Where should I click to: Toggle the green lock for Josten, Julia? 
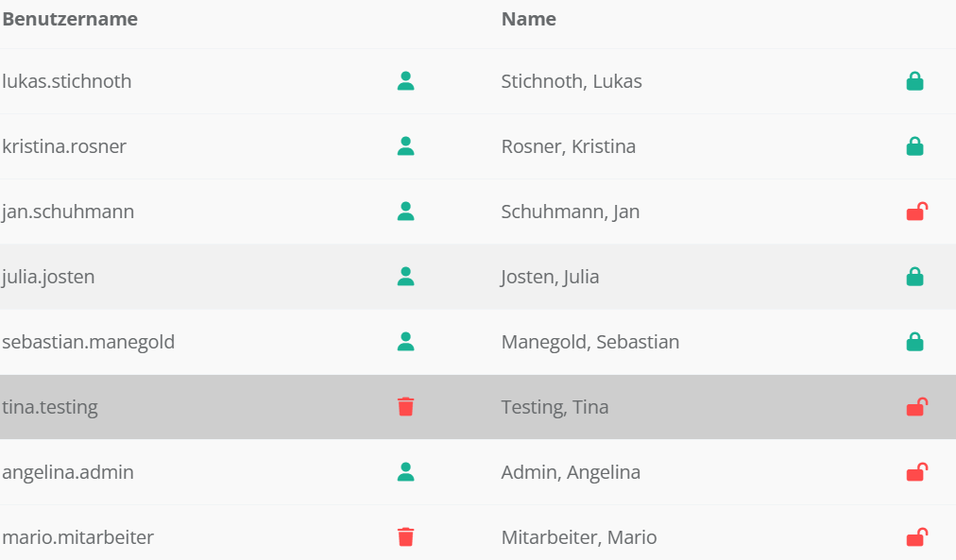click(x=914, y=277)
